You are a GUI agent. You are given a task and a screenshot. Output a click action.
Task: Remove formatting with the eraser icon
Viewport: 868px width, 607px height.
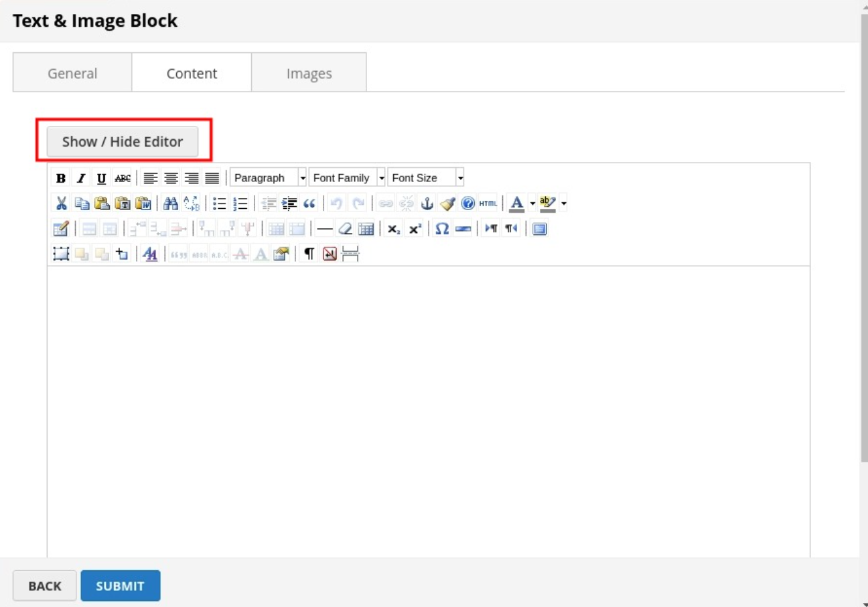pos(345,229)
